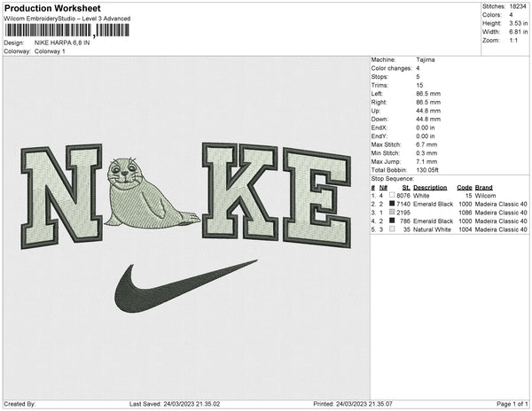Click the 'St.' column header
The height and width of the screenshot is (411, 532).
[x=406, y=188]
